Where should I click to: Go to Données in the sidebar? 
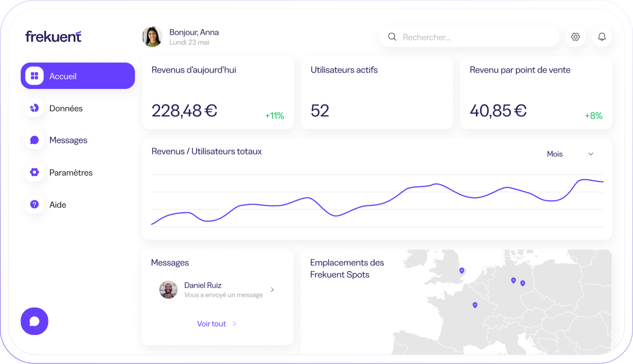[66, 108]
